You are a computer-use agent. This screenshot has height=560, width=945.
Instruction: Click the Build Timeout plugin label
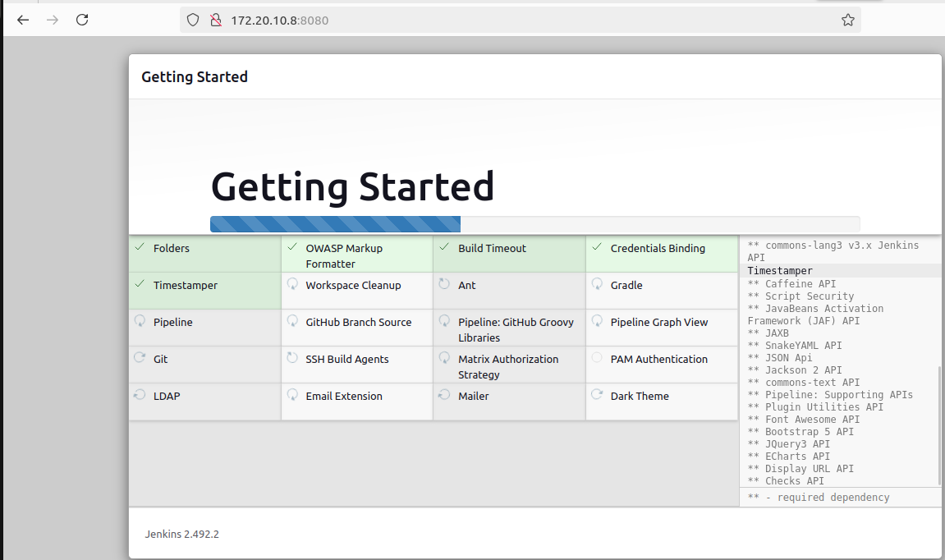[492, 248]
